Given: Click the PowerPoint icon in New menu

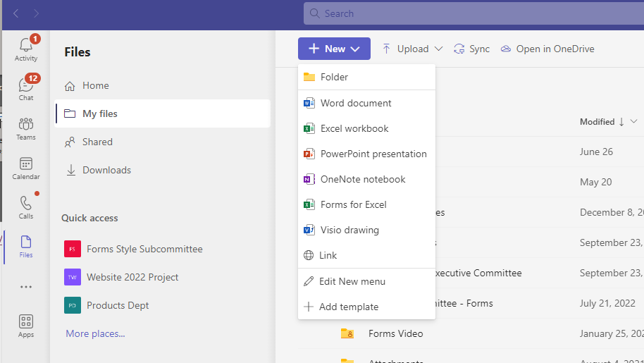Looking at the screenshot, I should (x=309, y=154).
